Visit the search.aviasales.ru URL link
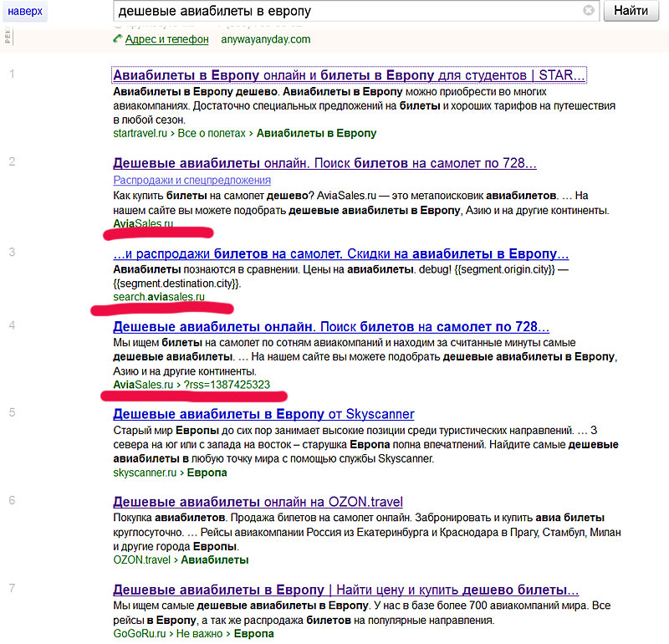This screenshot has height=644, width=669. pos(158,297)
